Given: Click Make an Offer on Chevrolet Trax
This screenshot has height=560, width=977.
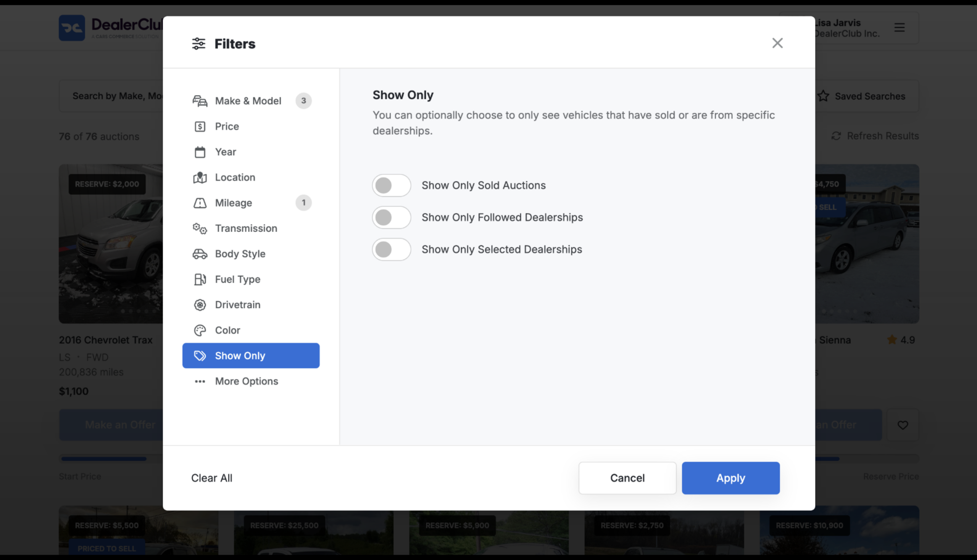Looking at the screenshot, I should pos(111,425).
